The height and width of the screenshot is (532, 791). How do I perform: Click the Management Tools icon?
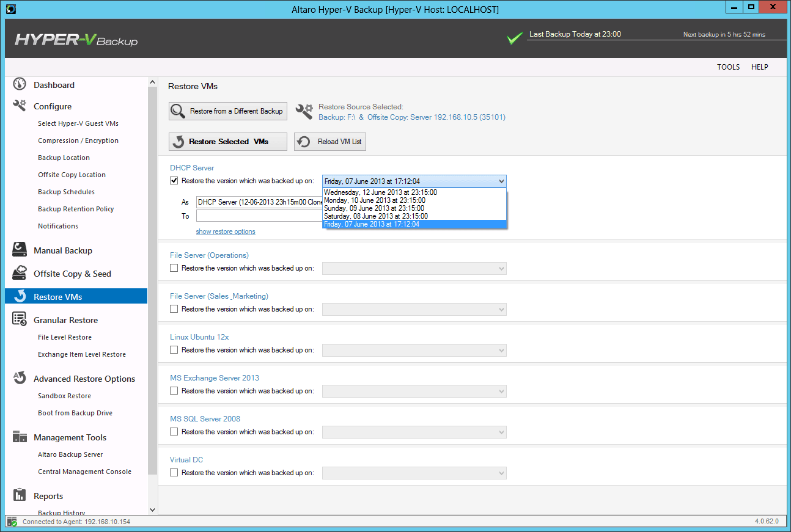point(20,437)
